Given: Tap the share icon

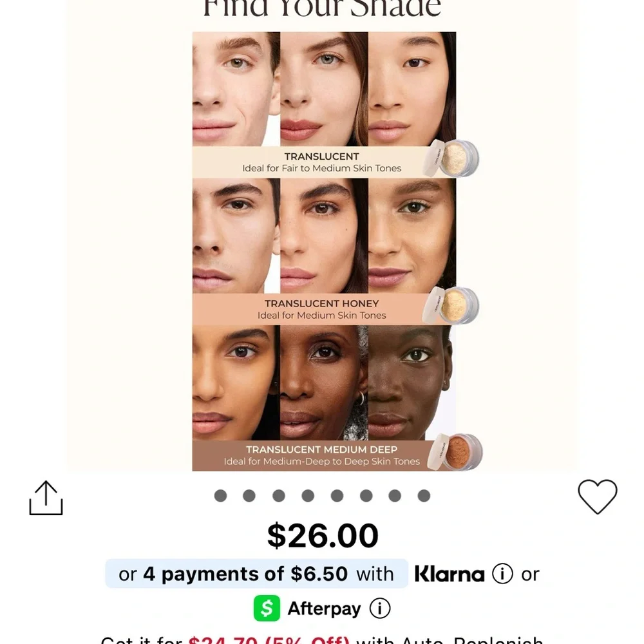Looking at the screenshot, I should coord(46,498).
